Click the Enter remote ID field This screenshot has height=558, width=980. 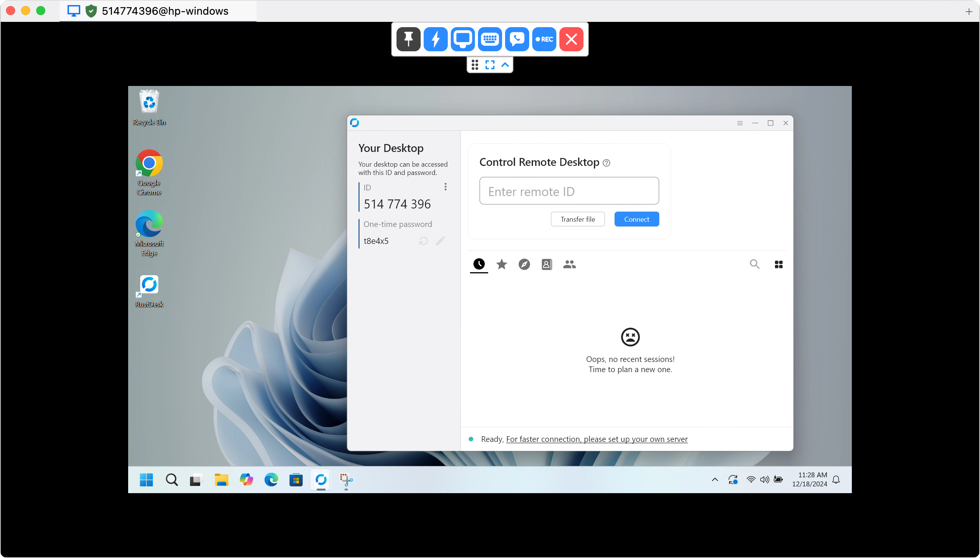point(569,191)
